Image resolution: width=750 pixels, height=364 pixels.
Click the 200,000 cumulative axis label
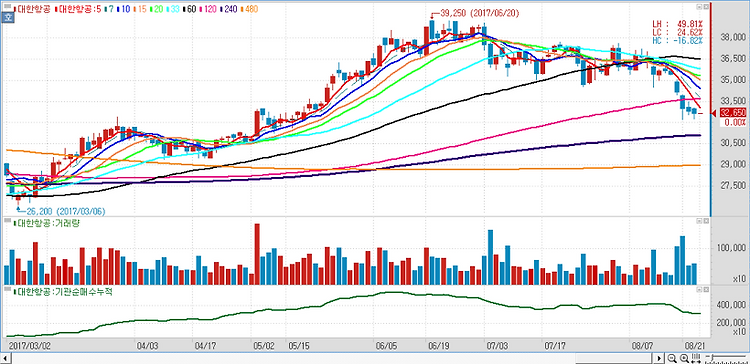732,322
